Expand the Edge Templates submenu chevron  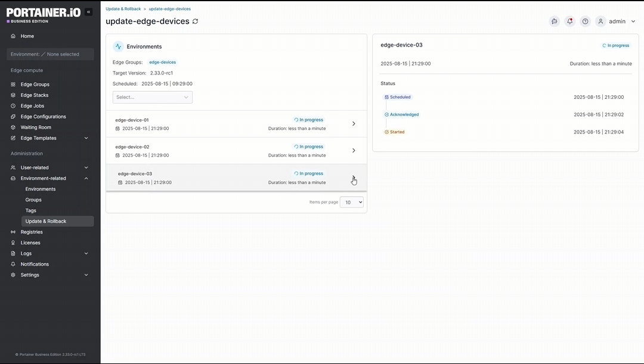(86, 138)
